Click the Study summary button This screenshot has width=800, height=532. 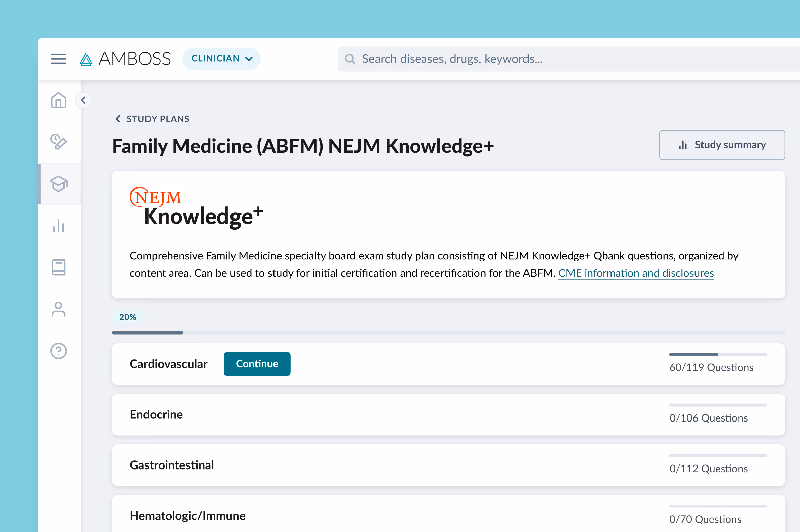[722, 145]
